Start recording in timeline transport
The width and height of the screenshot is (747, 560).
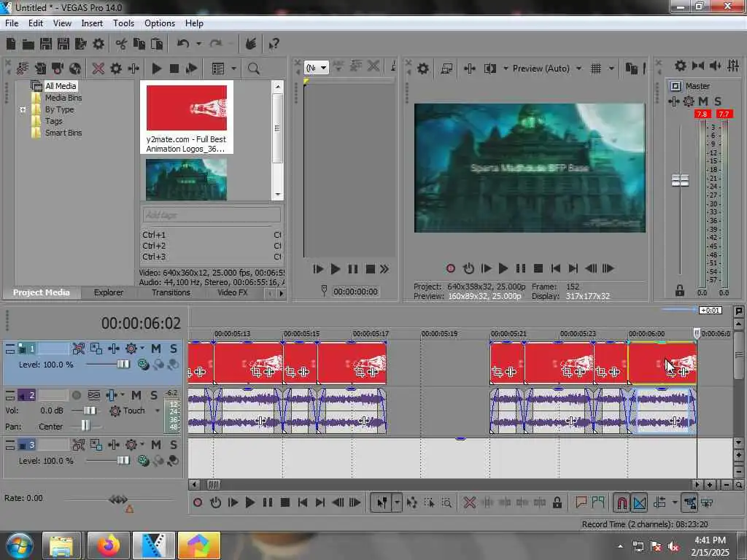click(198, 502)
